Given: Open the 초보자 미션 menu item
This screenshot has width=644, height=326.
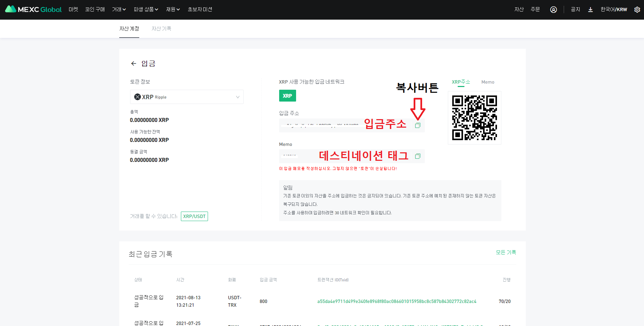Looking at the screenshot, I should pos(200,9).
